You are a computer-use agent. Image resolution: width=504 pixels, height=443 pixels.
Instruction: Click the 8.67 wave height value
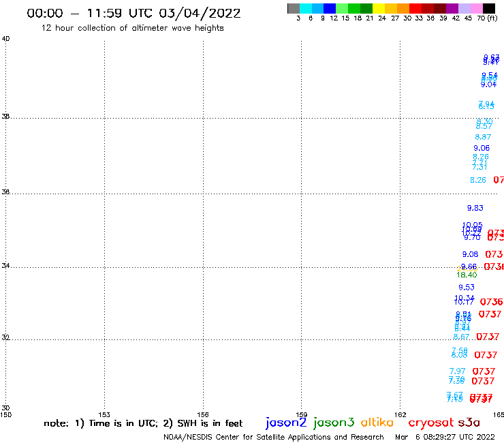point(461,337)
